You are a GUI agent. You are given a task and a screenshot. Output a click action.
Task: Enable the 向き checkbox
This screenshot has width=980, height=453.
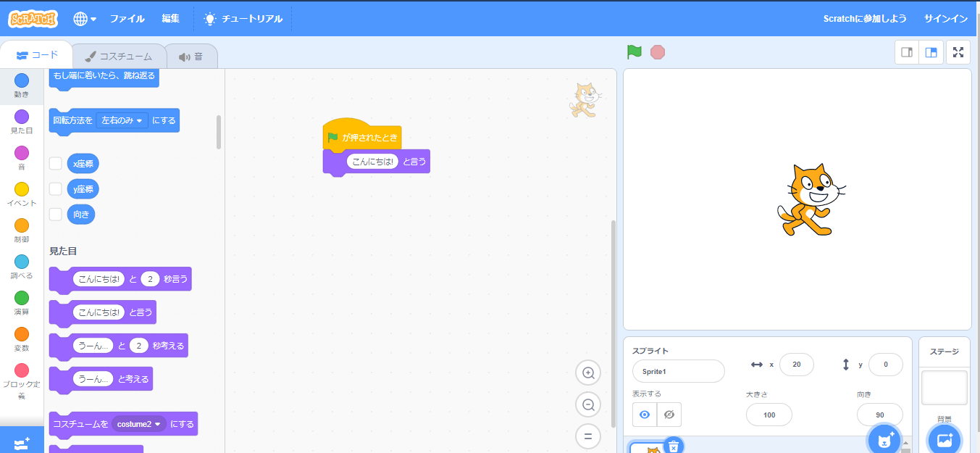point(55,214)
